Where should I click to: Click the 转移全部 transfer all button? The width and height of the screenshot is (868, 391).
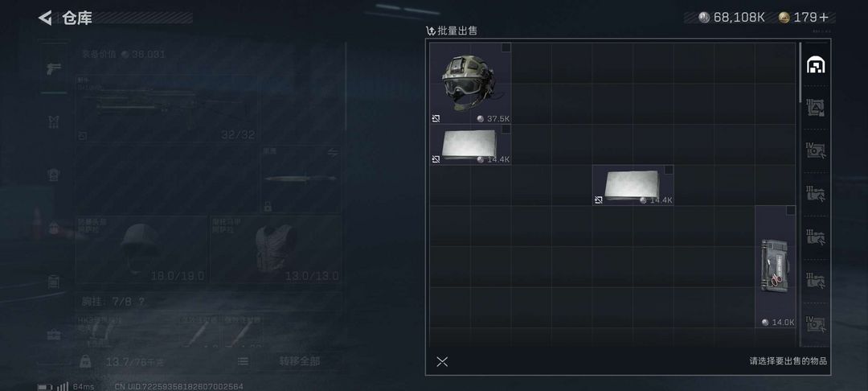[x=300, y=361]
